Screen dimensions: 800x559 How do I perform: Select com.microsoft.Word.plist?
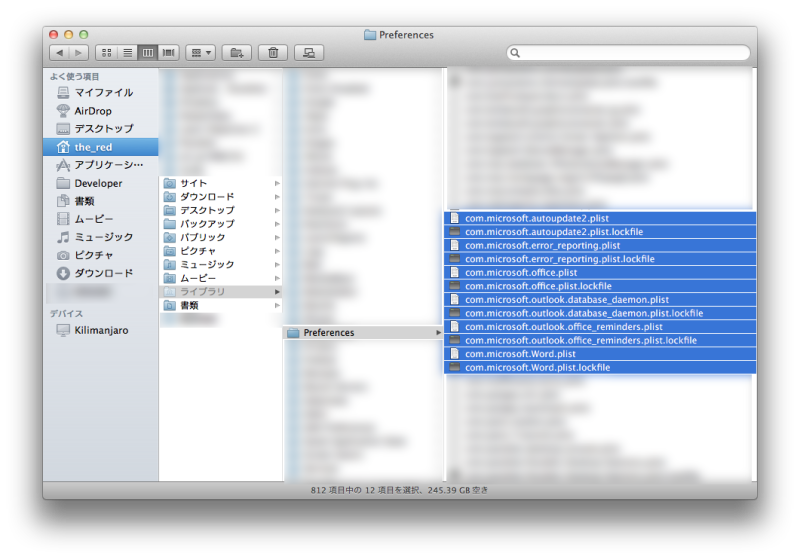coord(600,354)
